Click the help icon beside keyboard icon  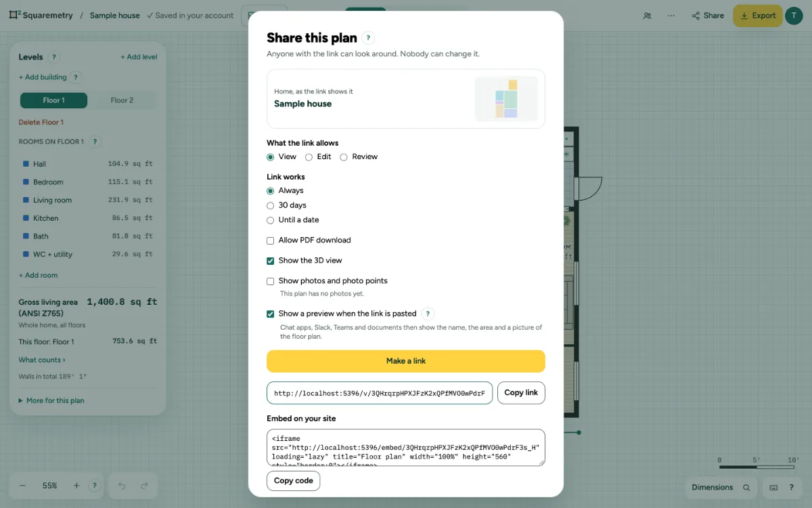click(x=791, y=488)
